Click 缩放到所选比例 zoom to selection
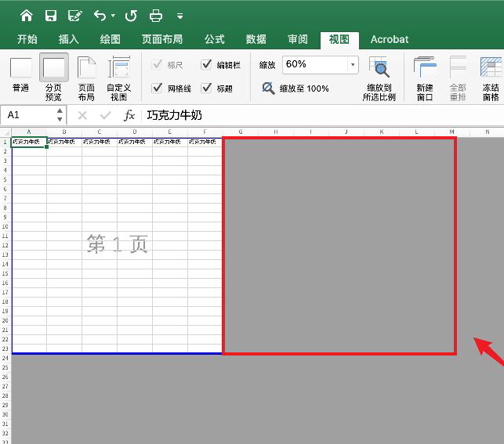Screen dimensions: 504x444 (379, 78)
